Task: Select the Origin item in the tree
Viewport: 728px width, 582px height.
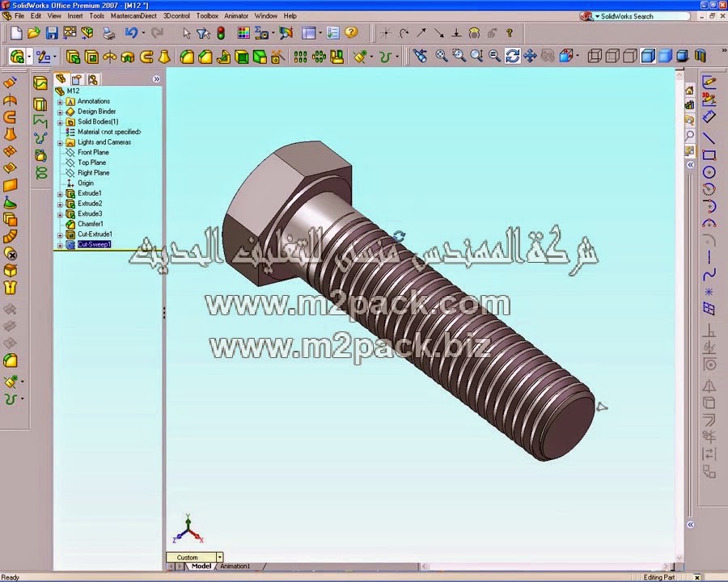Action: [x=86, y=183]
